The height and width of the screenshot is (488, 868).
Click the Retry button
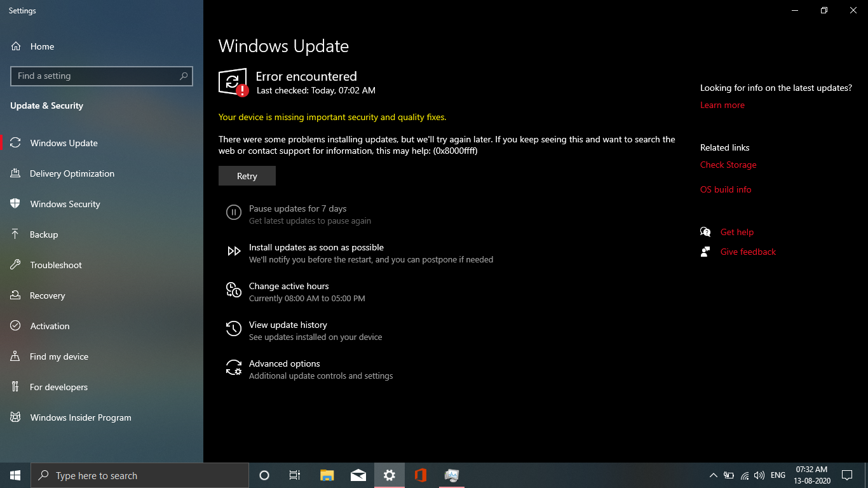click(x=247, y=176)
